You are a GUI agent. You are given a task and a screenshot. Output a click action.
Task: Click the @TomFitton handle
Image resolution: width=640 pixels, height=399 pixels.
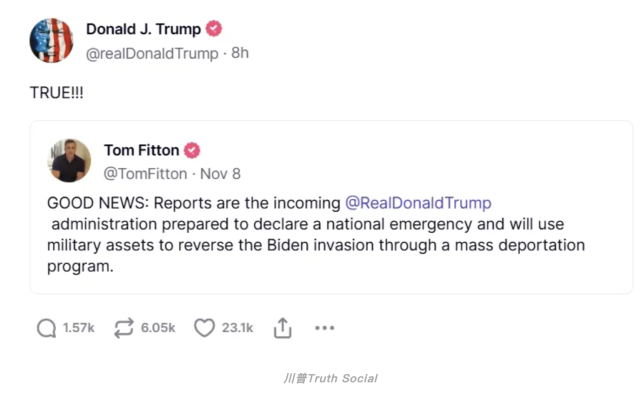pos(145,174)
